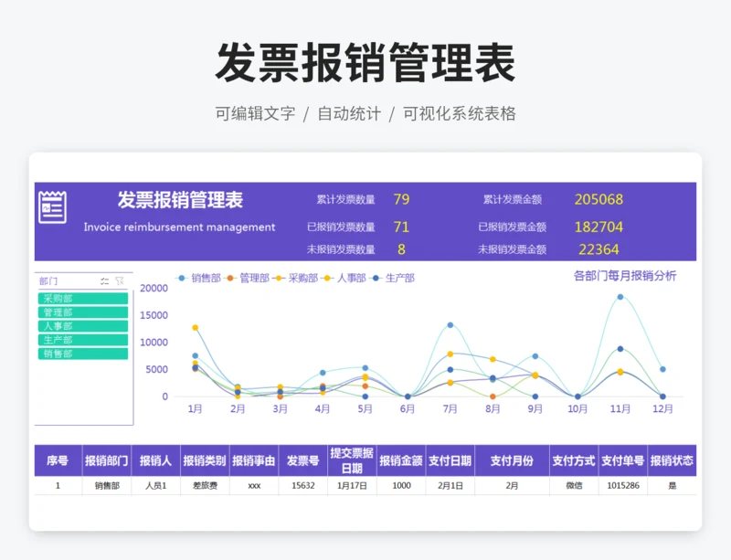
Task: Click payment date cell 2月1日
Action: click(450, 485)
